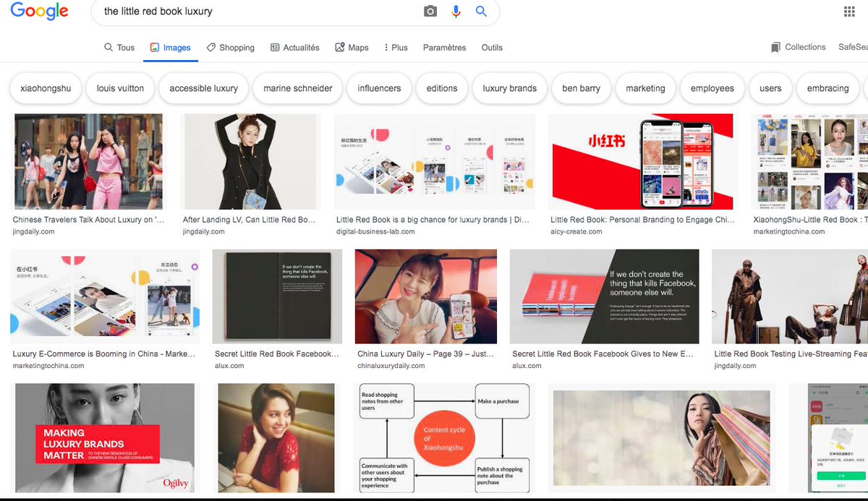Open Paramètres settings menu

(444, 48)
